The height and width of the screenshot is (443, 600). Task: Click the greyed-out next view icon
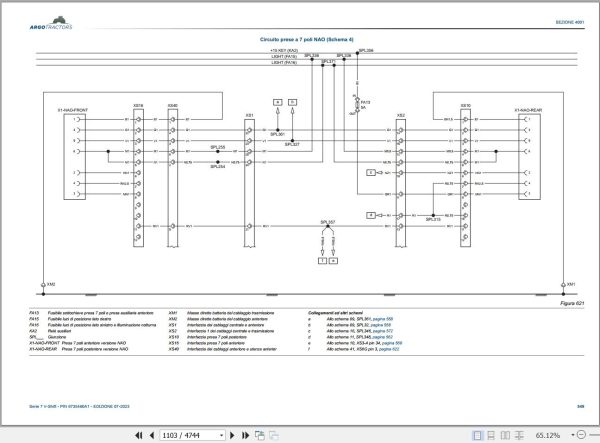coord(274,435)
